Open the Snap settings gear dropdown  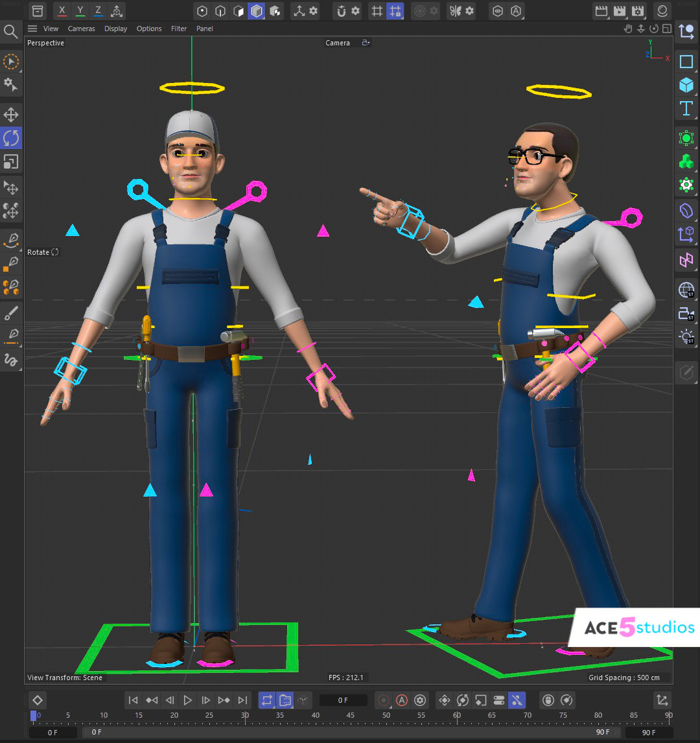355,11
